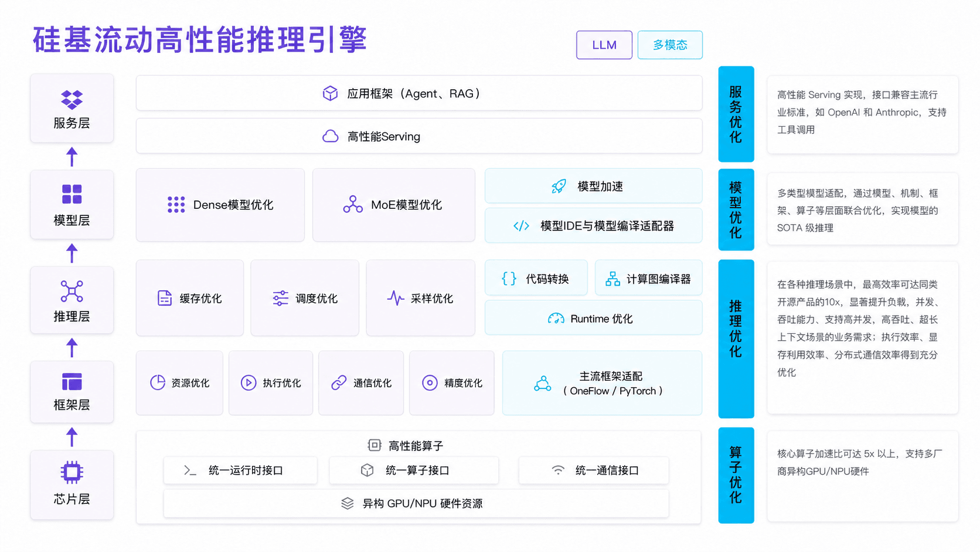
Task: Click the MoE模型优化 label
Action: (x=406, y=205)
